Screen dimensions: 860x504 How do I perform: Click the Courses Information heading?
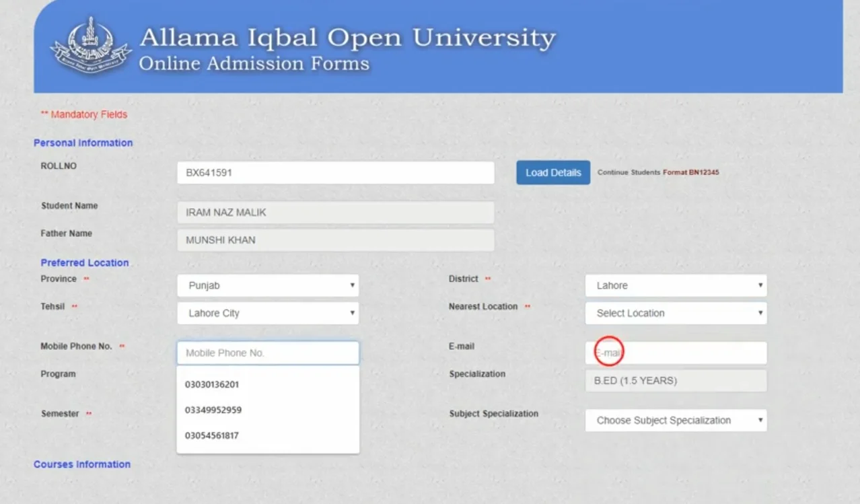tap(82, 464)
